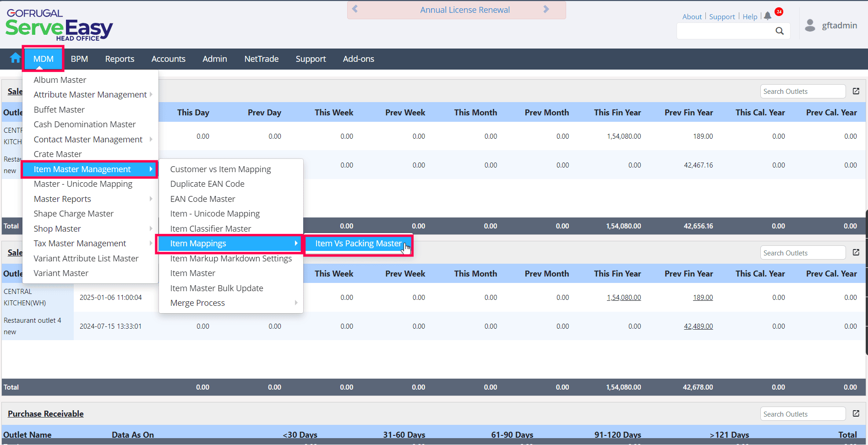Open the Admin menu
The image size is (868, 445).
215,59
